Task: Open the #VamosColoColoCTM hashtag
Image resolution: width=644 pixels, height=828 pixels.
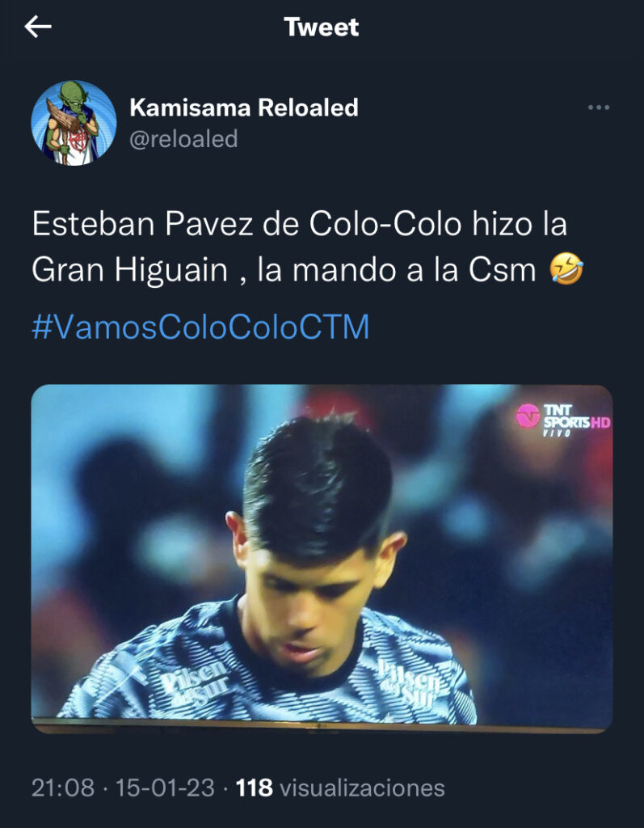Action: (200, 327)
